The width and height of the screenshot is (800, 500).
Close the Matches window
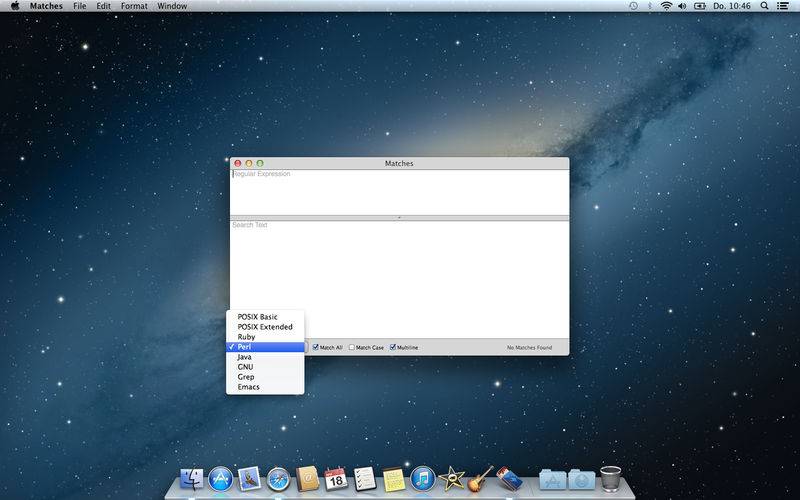238,163
